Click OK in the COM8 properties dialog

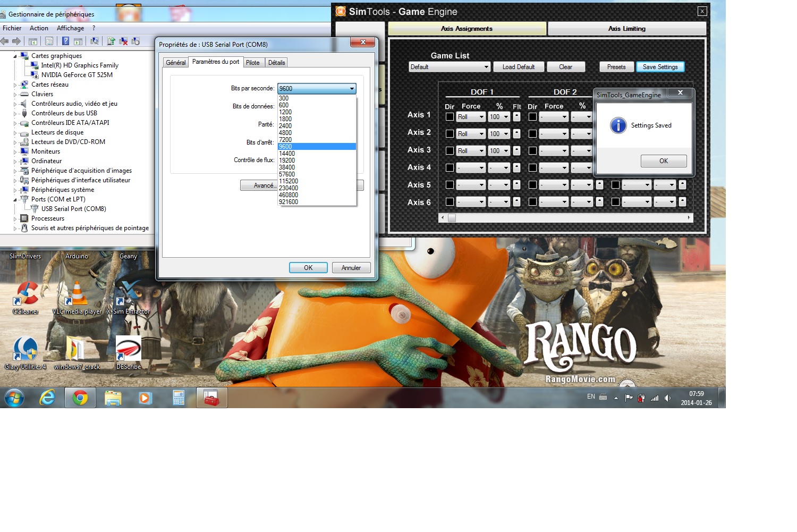[x=308, y=268]
